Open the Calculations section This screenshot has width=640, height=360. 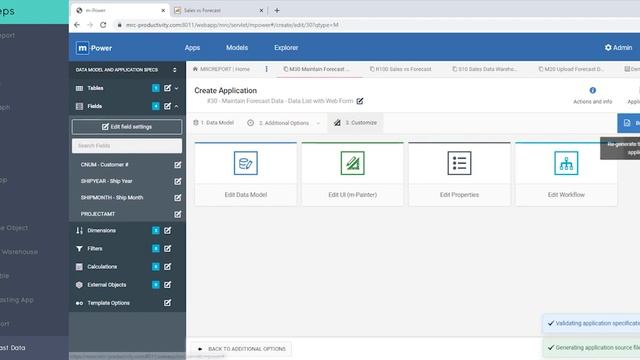pos(102,267)
